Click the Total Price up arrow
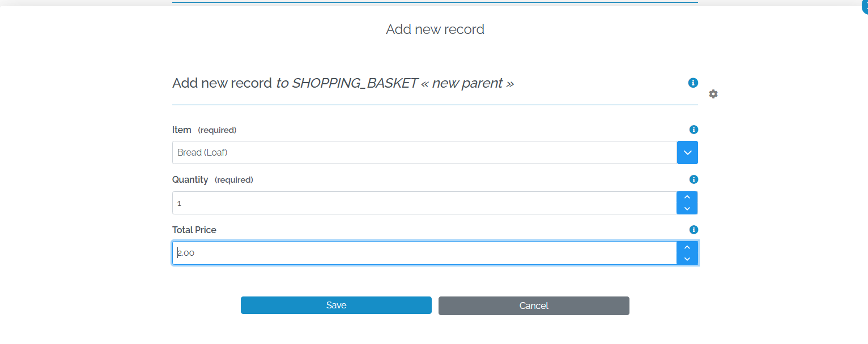The width and height of the screenshot is (868, 344). 687,246
